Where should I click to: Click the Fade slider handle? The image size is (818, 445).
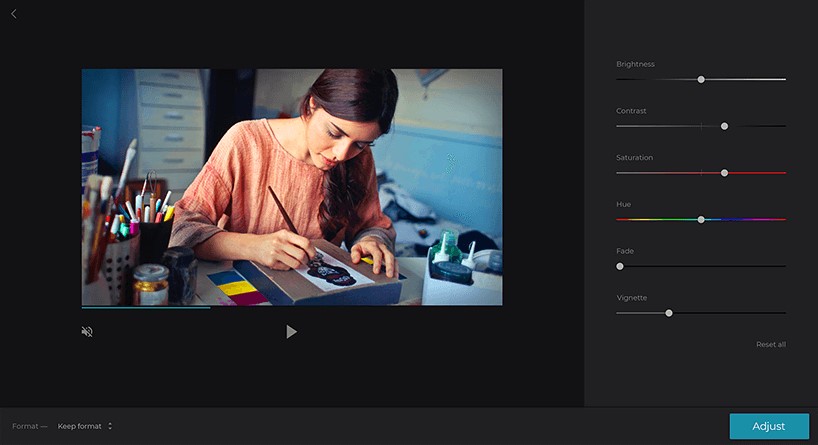point(620,267)
